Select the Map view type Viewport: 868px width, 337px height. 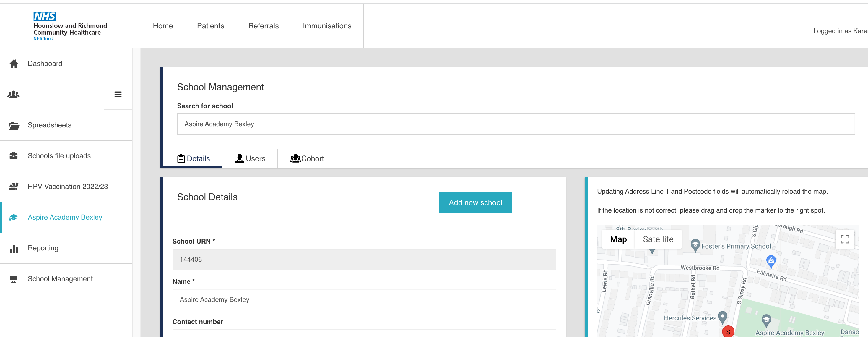[x=618, y=239]
